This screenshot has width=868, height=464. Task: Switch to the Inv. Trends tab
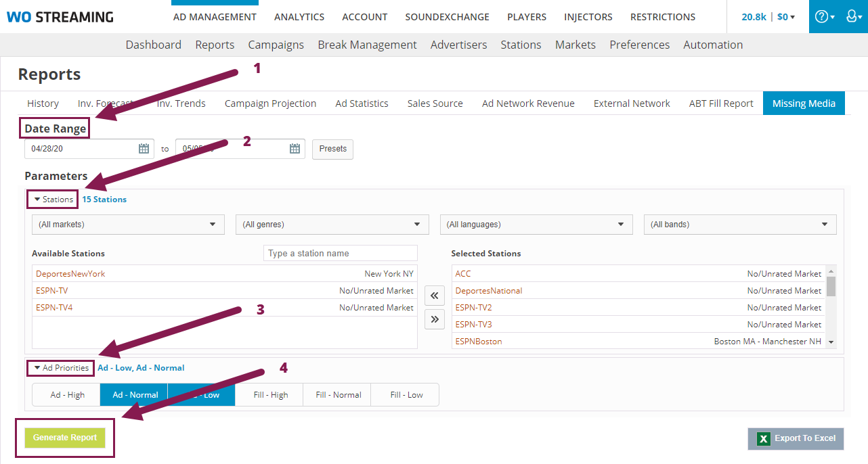pyautogui.click(x=180, y=103)
